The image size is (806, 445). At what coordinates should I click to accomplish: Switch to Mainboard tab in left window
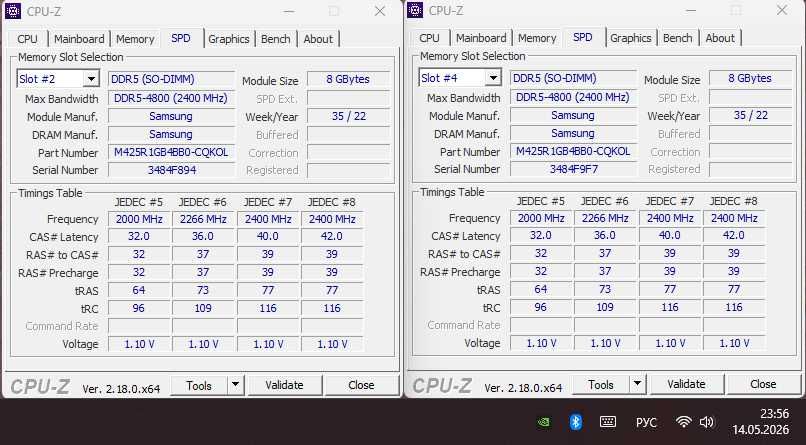pyautogui.click(x=79, y=39)
